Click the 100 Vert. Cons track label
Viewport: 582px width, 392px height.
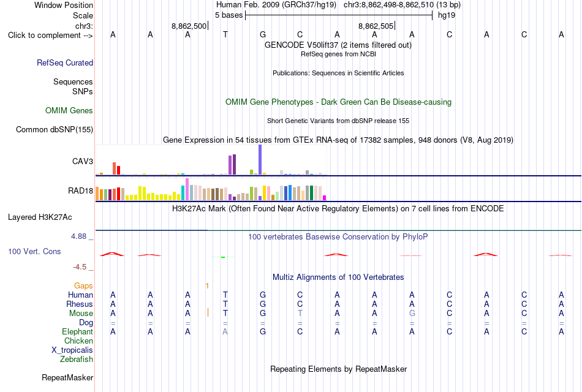coord(34,251)
